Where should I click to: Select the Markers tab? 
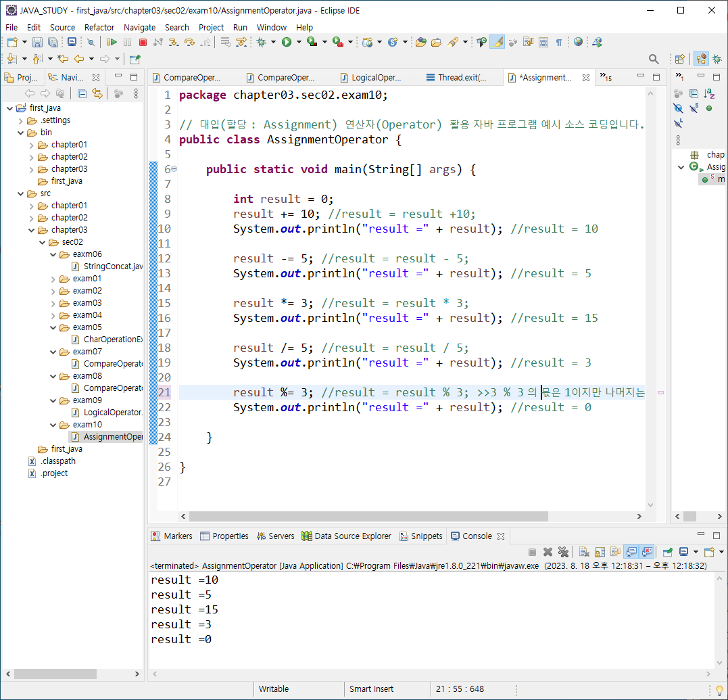pos(172,536)
